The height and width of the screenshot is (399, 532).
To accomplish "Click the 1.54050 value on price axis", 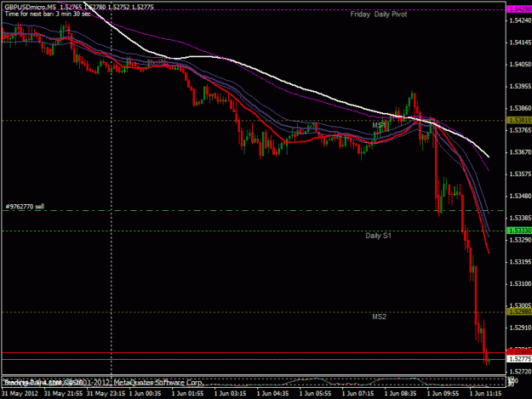I will point(520,65).
